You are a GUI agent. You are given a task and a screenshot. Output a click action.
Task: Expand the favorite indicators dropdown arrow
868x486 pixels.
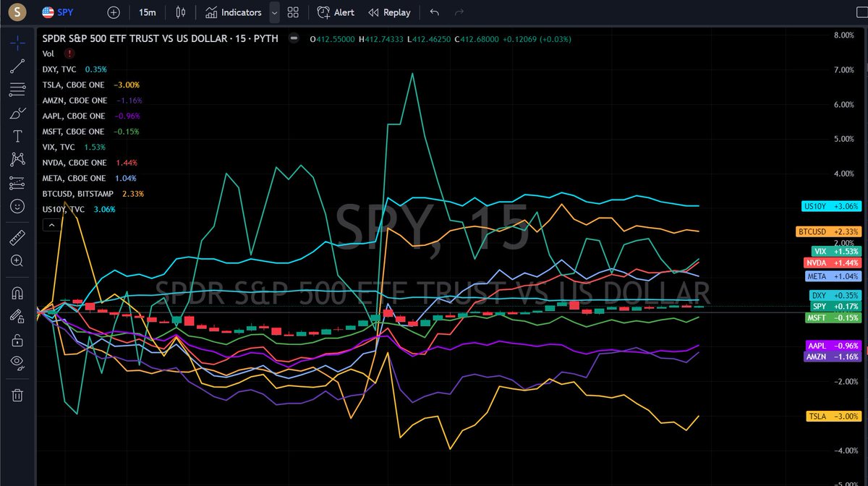tap(274, 12)
